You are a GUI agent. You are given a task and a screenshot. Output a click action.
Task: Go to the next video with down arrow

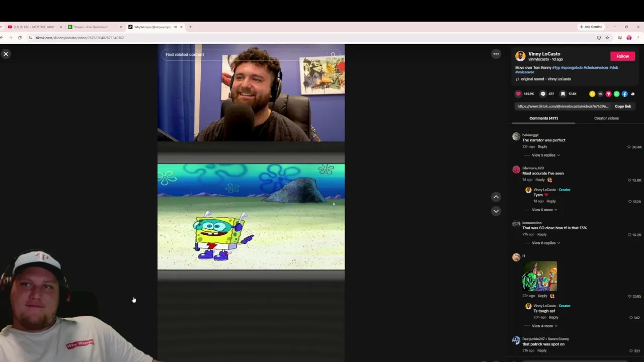tap(496, 211)
